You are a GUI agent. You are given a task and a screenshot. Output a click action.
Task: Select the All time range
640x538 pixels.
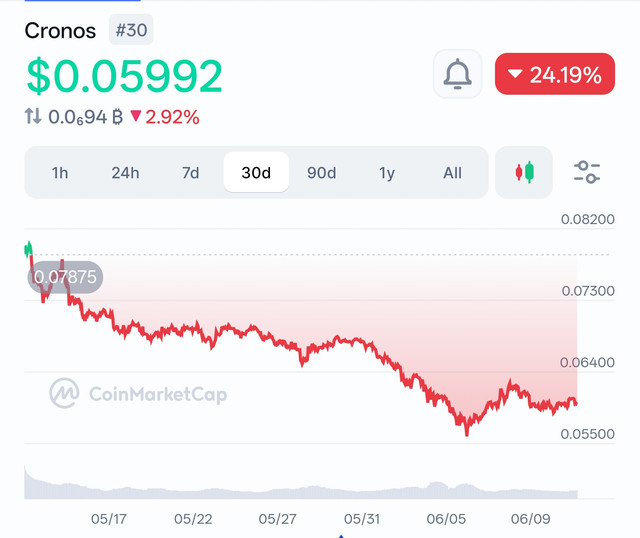(x=452, y=173)
